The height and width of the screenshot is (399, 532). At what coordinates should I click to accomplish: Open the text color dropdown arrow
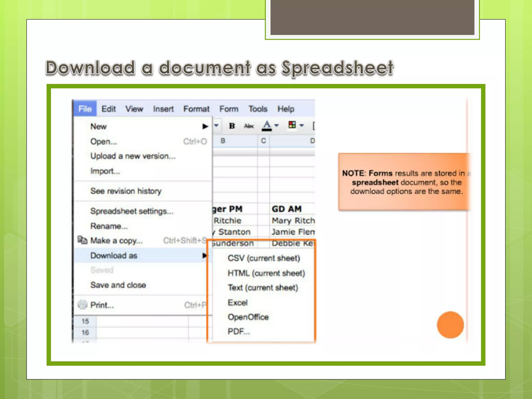tap(277, 125)
